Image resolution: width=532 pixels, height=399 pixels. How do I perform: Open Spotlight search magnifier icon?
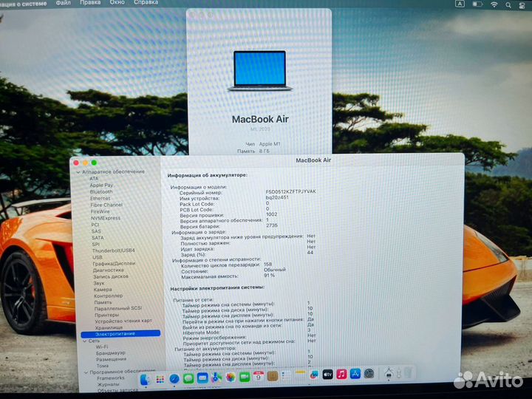click(508, 5)
